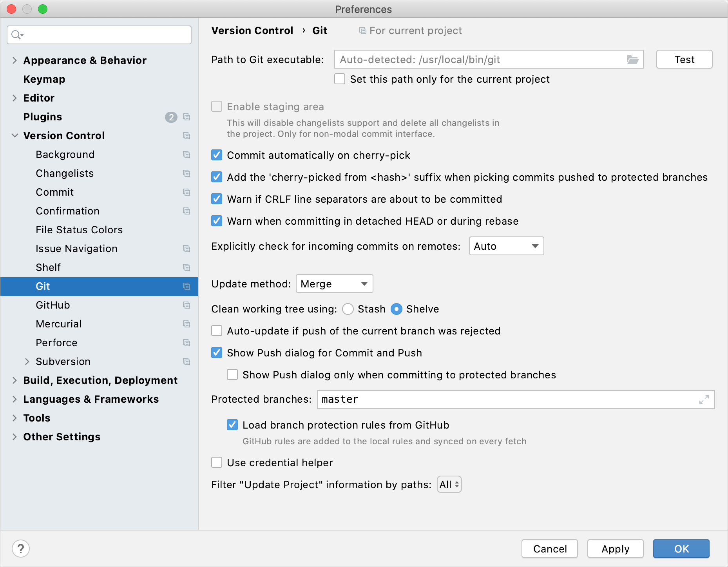Expand Languages & Frameworks section
This screenshot has height=567, width=728.
(14, 399)
